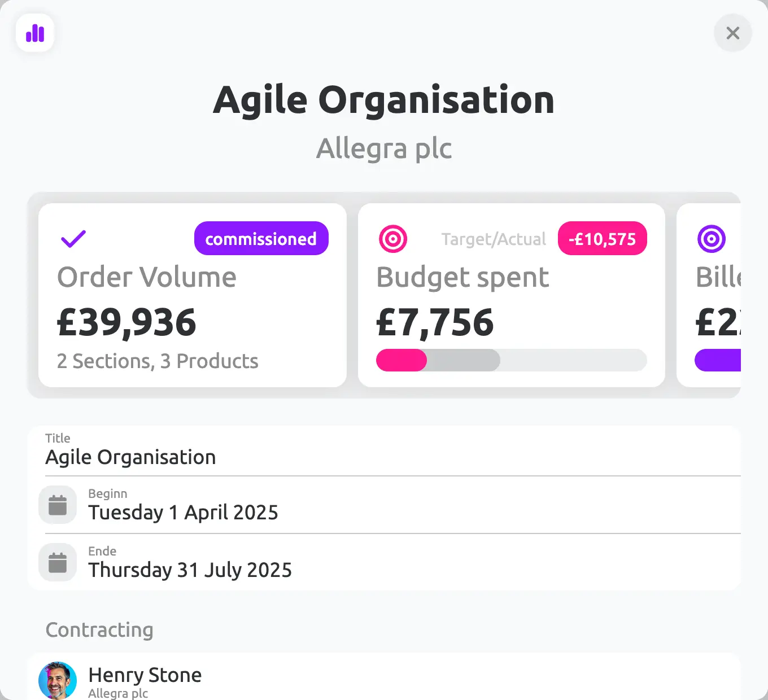Click the purple target icon on Billed card
This screenshot has height=700, width=768.
coord(712,239)
